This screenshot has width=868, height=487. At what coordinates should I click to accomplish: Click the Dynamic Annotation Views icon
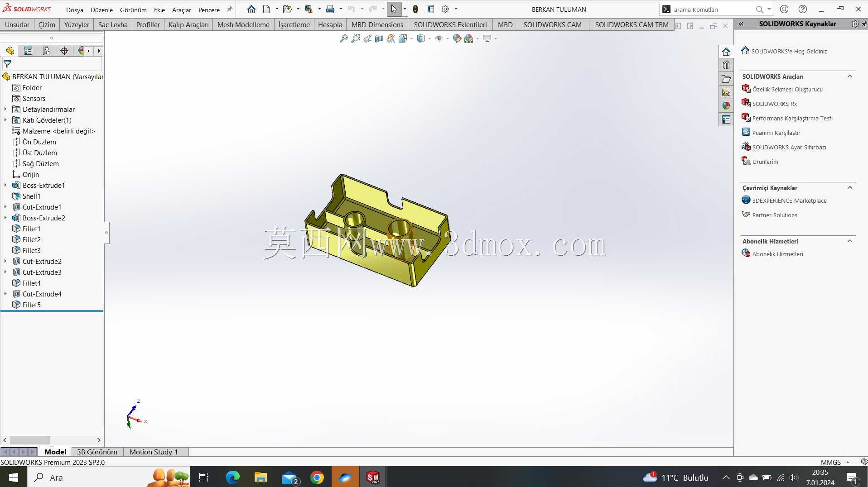click(391, 39)
